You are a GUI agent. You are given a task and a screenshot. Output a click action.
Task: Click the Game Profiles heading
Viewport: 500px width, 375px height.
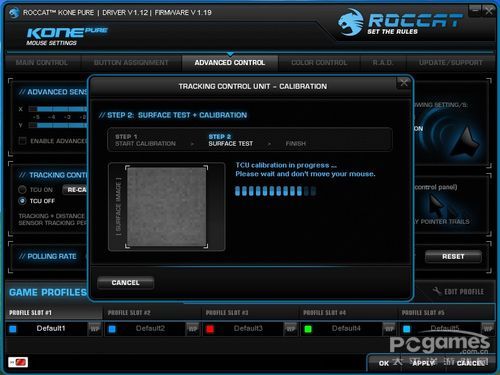[x=48, y=292]
